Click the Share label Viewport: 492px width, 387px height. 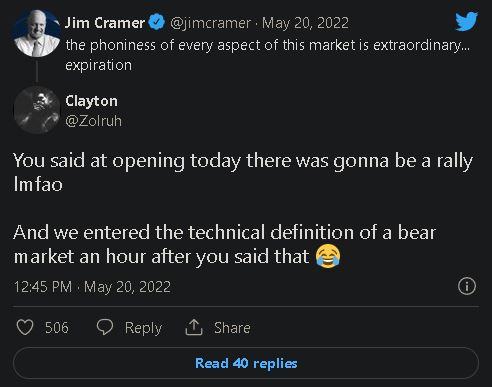pyautogui.click(x=232, y=328)
